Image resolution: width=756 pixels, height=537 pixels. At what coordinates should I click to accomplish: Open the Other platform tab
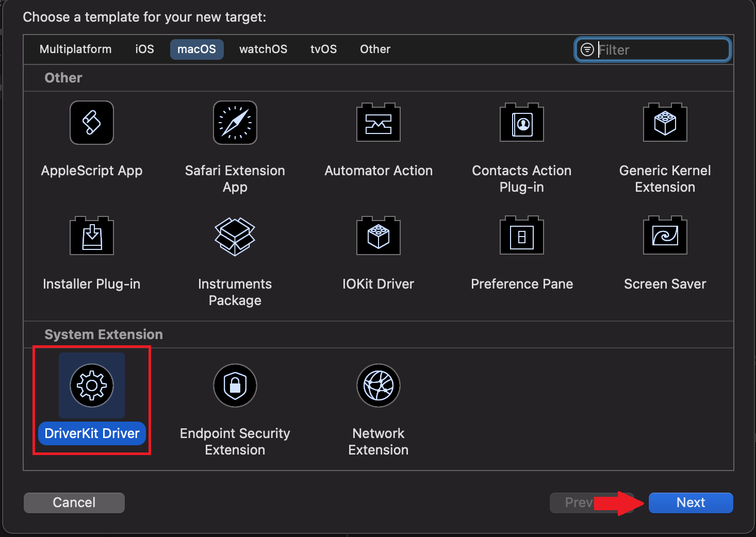(x=375, y=49)
